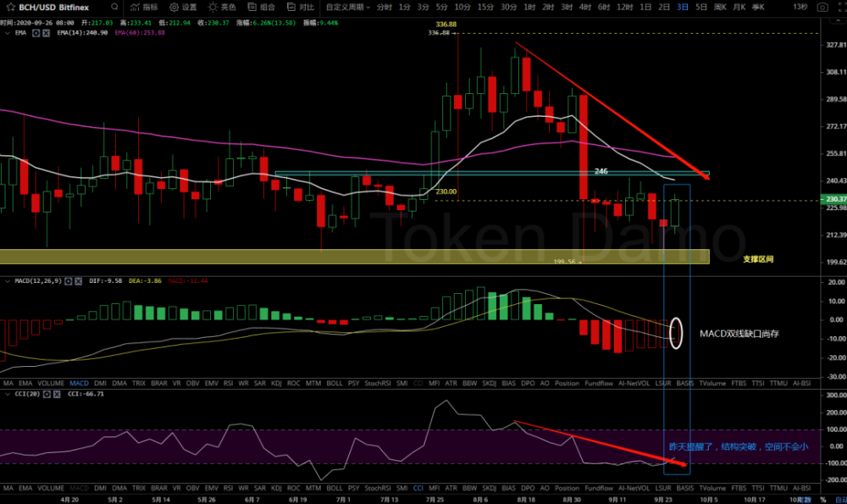Open the MACD(12,26,9) settings icon
This screenshot has height=504, width=847.
pyautogui.click(x=69, y=281)
